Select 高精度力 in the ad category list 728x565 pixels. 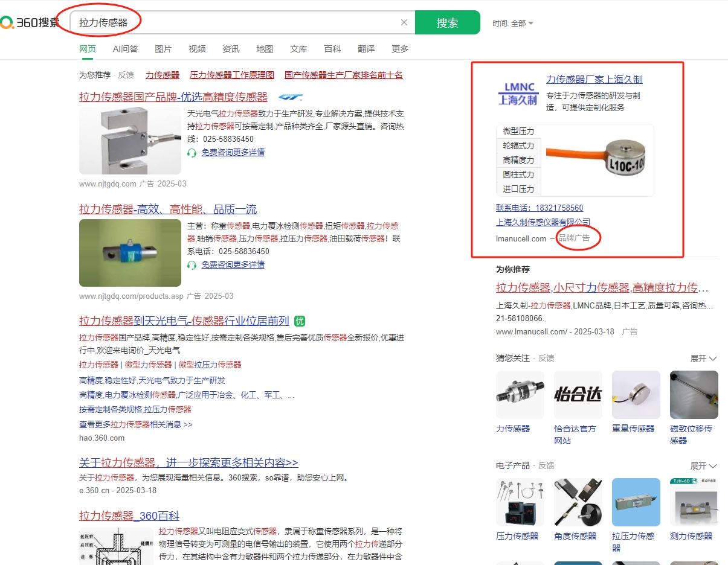click(518, 160)
